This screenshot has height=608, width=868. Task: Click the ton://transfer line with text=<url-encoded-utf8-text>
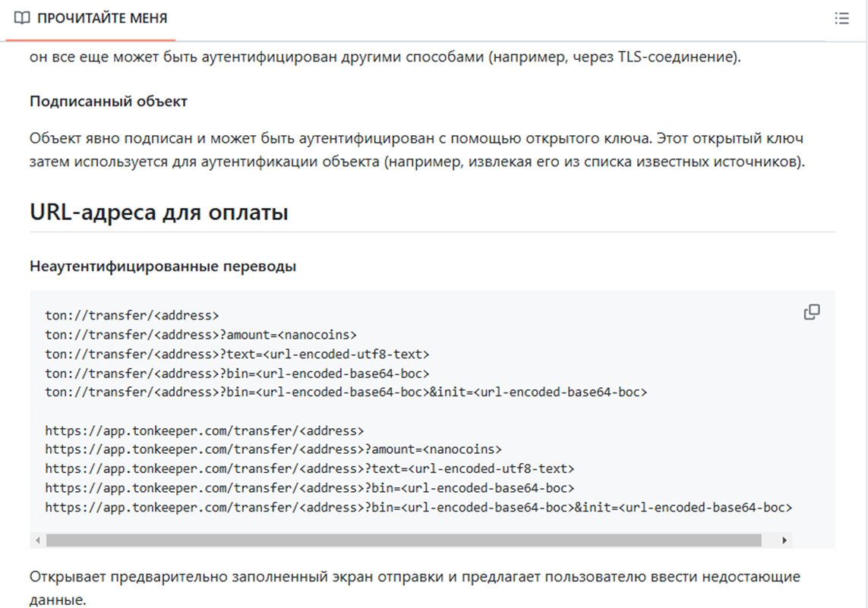coord(237,354)
